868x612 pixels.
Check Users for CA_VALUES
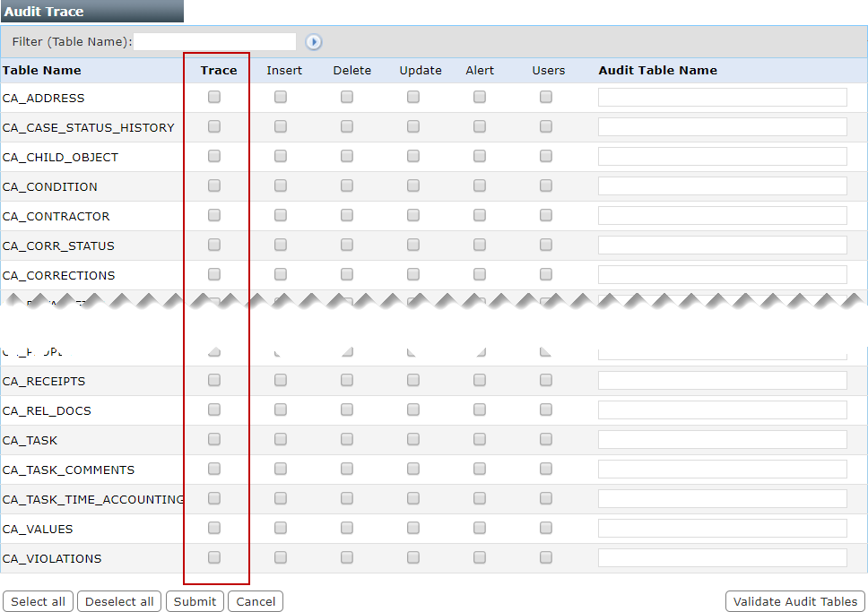pos(546,529)
